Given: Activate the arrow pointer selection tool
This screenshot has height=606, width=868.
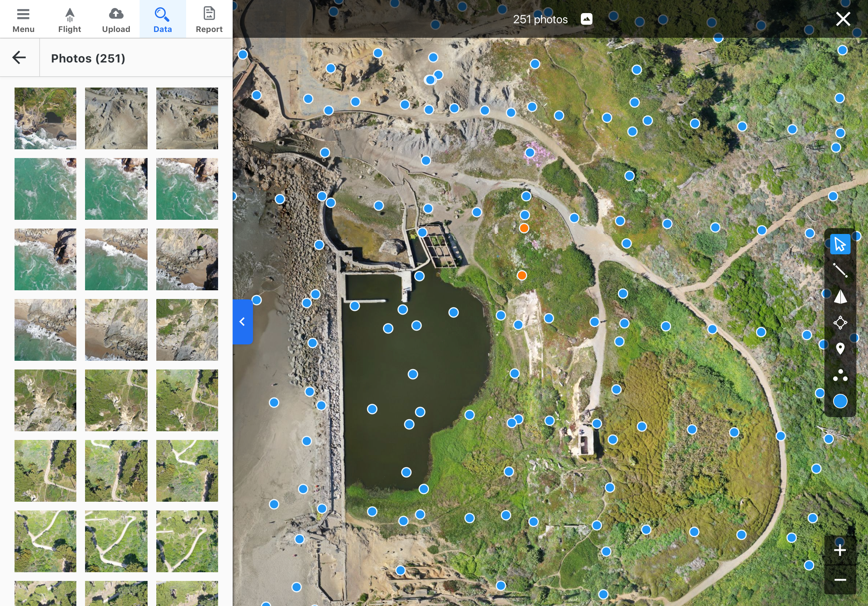Looking at the screenshot, I should point(840,244).
